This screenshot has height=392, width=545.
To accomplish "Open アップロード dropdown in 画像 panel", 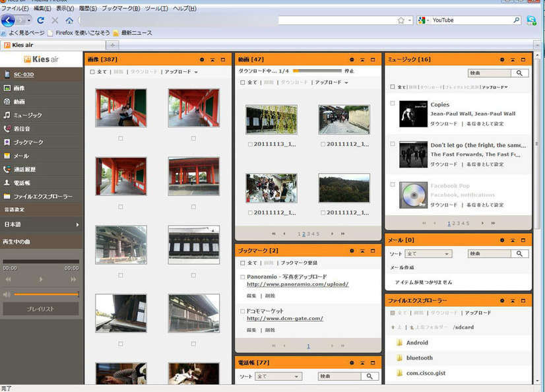I will pos(181,72).
